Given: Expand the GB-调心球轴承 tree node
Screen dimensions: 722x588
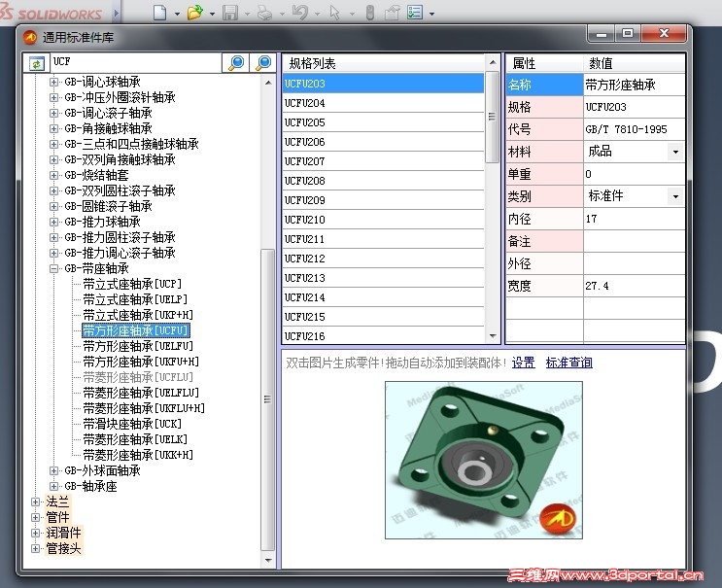Looking at the screenshot, I should pos(53,82).
